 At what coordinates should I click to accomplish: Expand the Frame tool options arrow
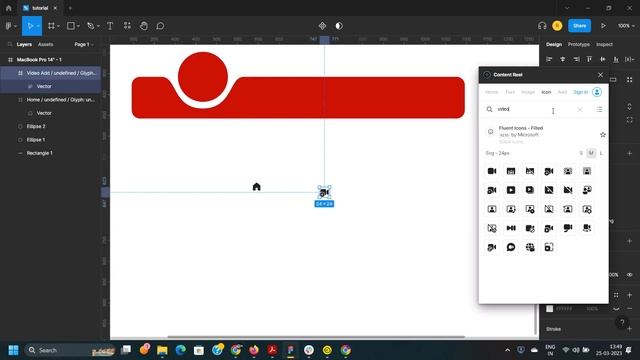point(58,26)
